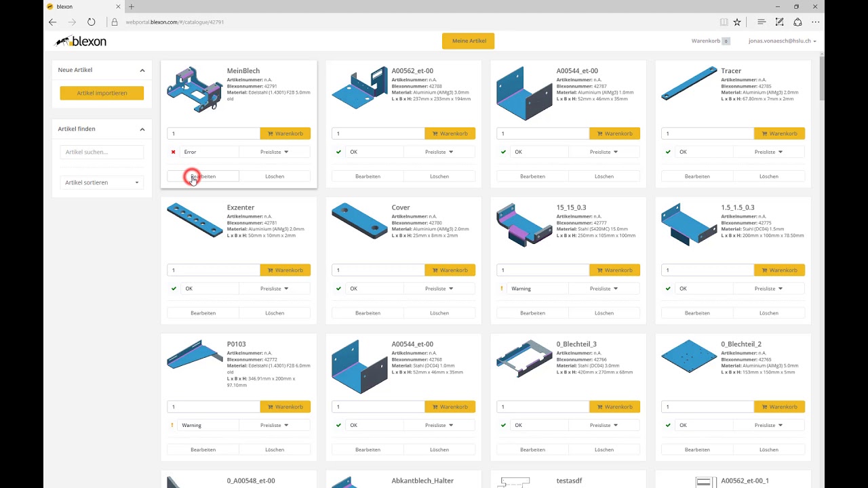Click the quantity field on Exzenter card

coord(214,270)
